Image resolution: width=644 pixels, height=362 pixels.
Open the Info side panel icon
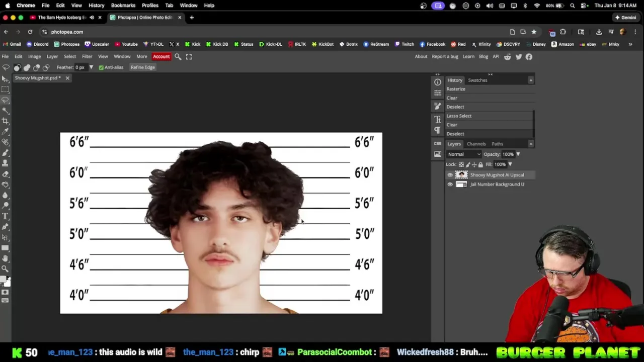[x=438, y=82]
